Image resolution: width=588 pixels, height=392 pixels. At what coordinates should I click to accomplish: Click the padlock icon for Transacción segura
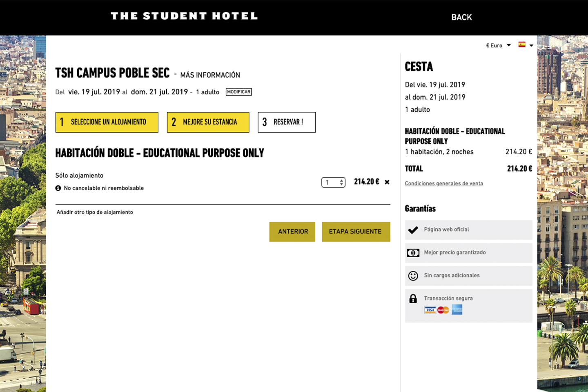413,298
